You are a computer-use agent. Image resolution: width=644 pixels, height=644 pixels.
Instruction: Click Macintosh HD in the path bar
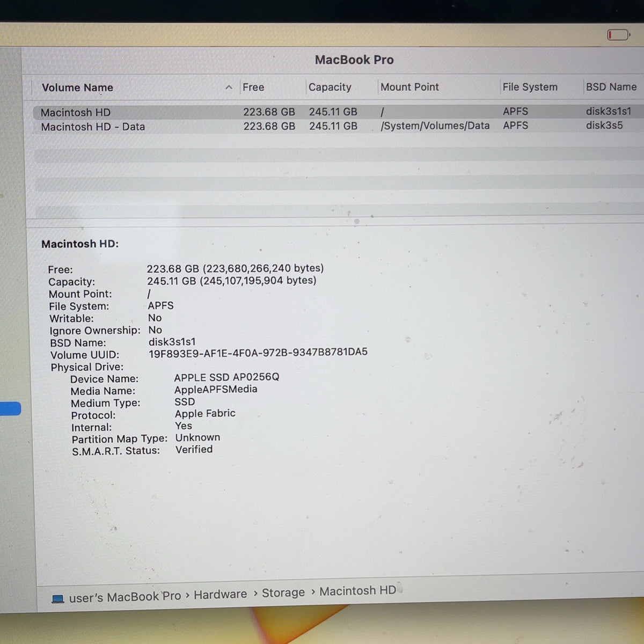[357, 591]
